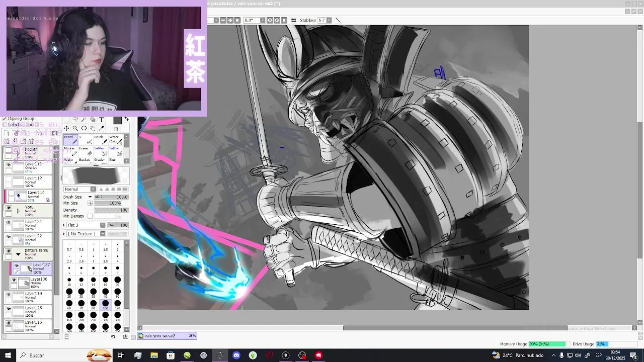Viewport: 644px width, 362px height.
Task: Delete the selected layer with trash icon
Action: [32, 141]
